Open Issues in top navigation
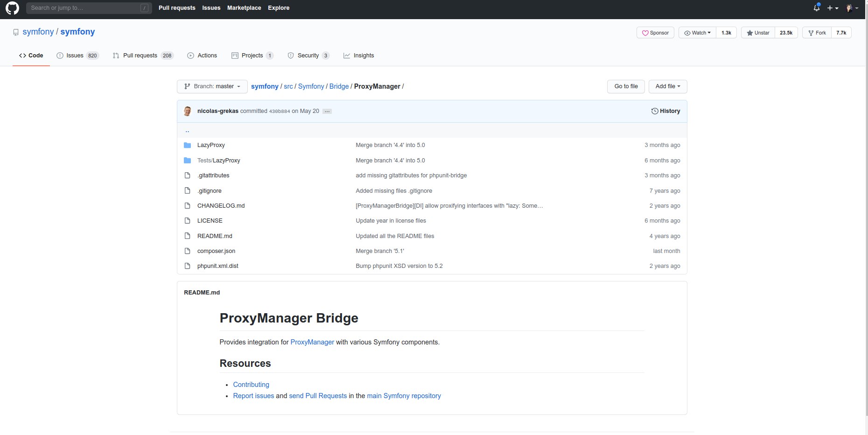Image resolution: width=868 pixels, height=435 pixels. pyautogui.click(x=211, y=8)
